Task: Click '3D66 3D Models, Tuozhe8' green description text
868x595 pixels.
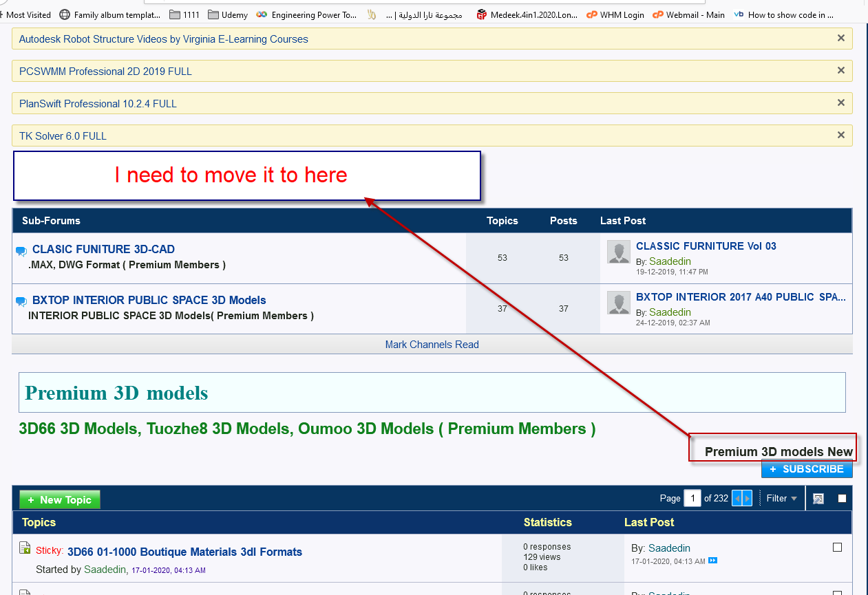Action: (307, 429)
